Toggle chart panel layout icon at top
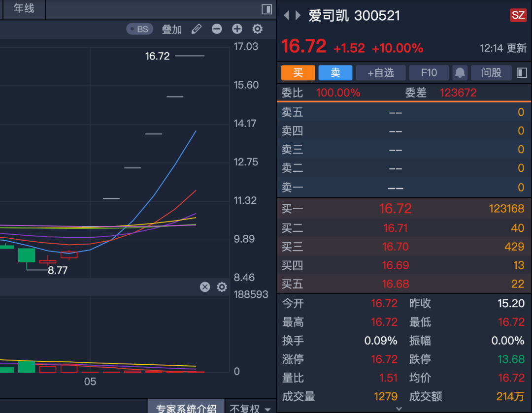The image size is (532, 413). (266, 9)
